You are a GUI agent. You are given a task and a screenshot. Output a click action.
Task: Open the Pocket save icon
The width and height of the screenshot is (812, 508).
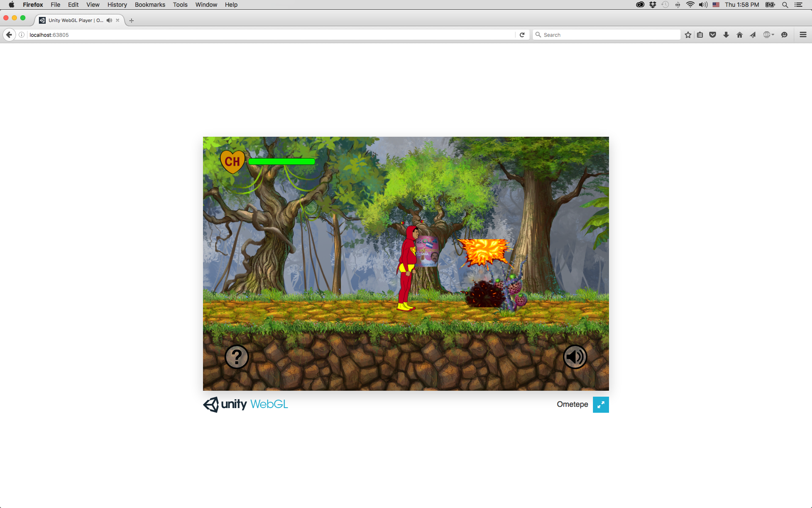pos(713,35)
